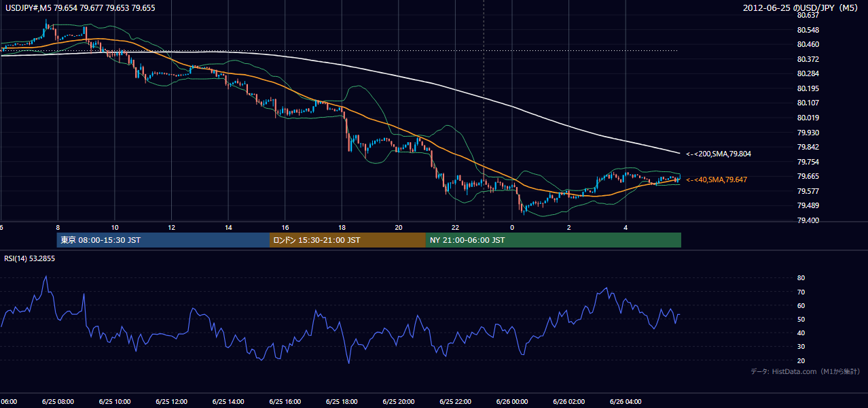
Task: Click the HistData.com data source credit
Action: point(806,371)
